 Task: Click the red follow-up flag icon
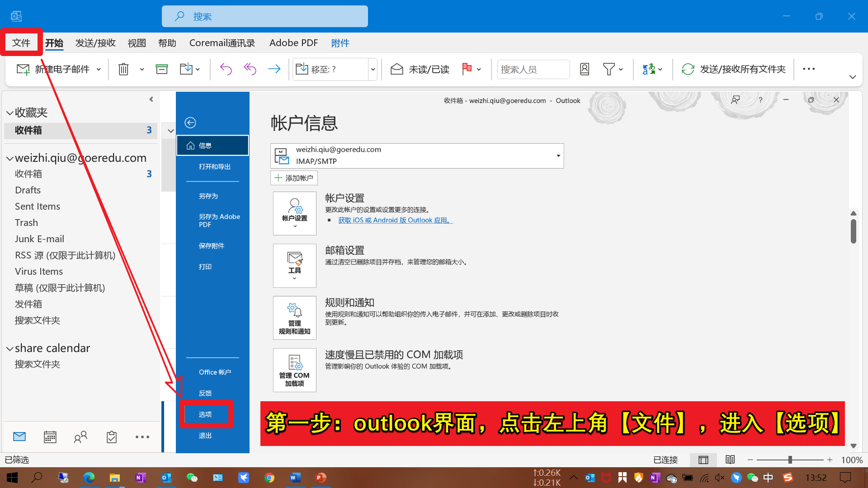click(x=467, y=69)
